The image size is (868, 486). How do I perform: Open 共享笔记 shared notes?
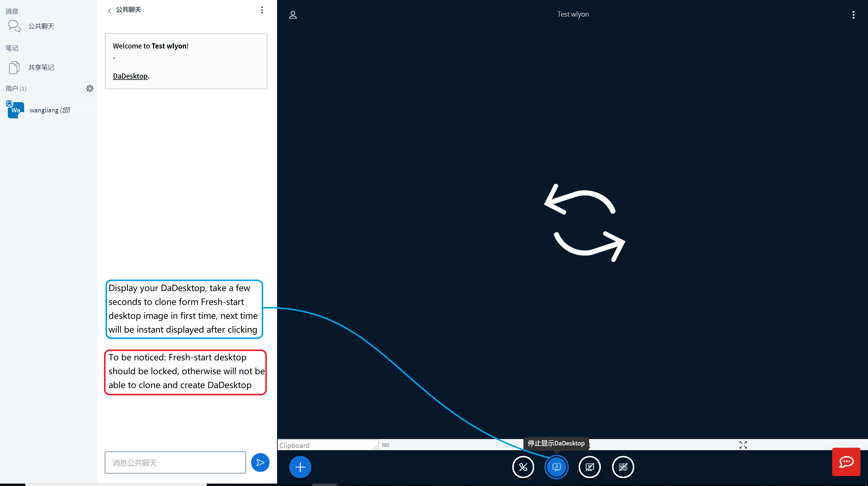click(41, 67)
